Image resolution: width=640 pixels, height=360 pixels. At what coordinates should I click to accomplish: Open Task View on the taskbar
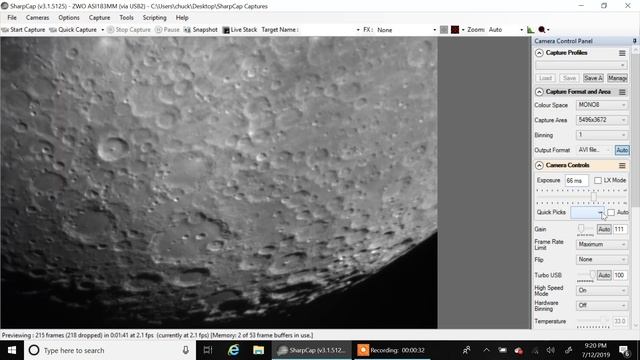(x=208, y=350)
